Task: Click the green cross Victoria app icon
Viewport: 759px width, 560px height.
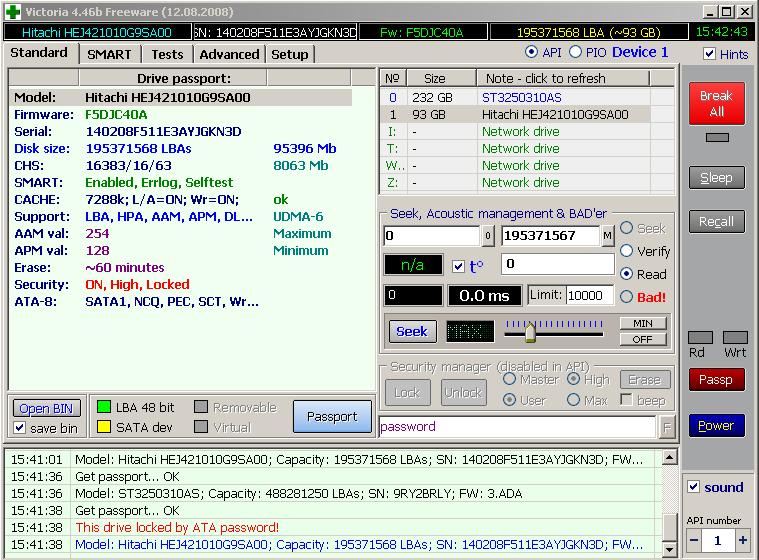Action: 12,12
